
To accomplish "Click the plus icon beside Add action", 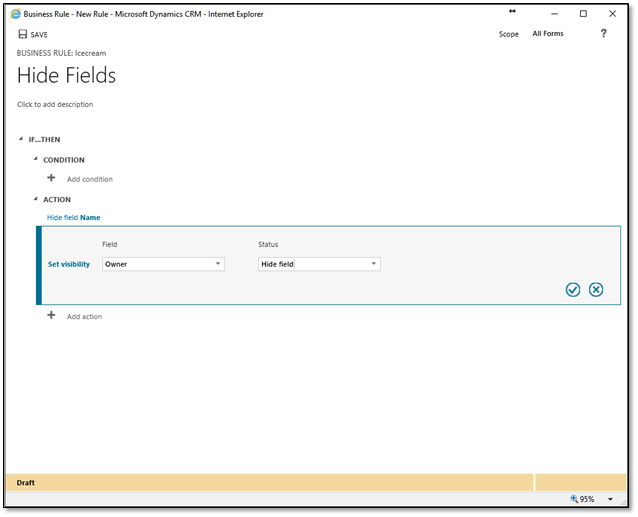I will point(51,315).
